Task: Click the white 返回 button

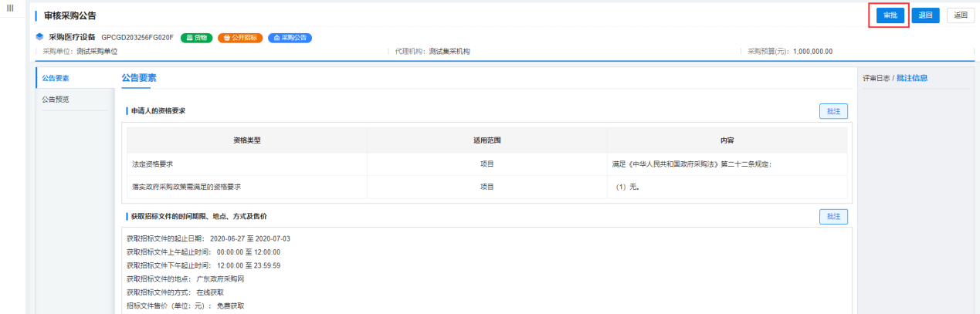Action: pyautogui.click(x=960, y=15)
